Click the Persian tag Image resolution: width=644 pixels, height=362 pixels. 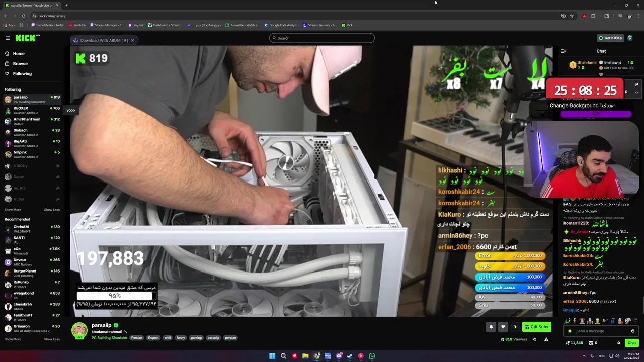[137, 338]
